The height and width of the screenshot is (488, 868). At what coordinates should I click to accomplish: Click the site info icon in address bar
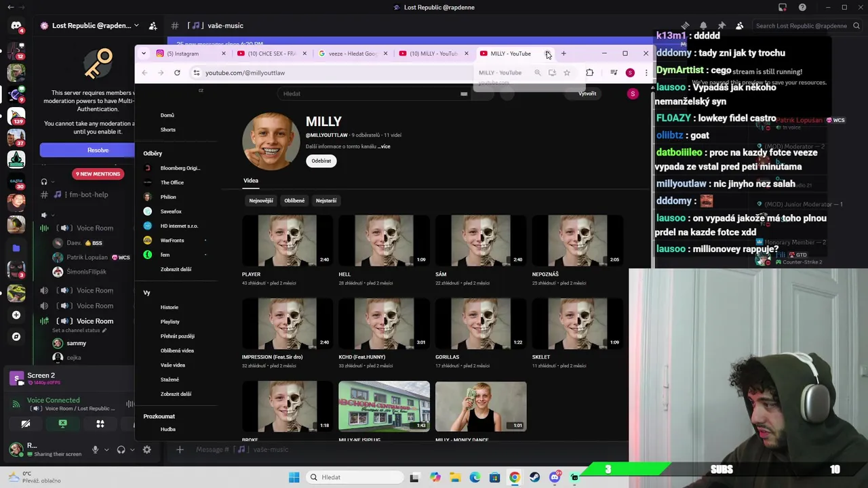point(196,73)
